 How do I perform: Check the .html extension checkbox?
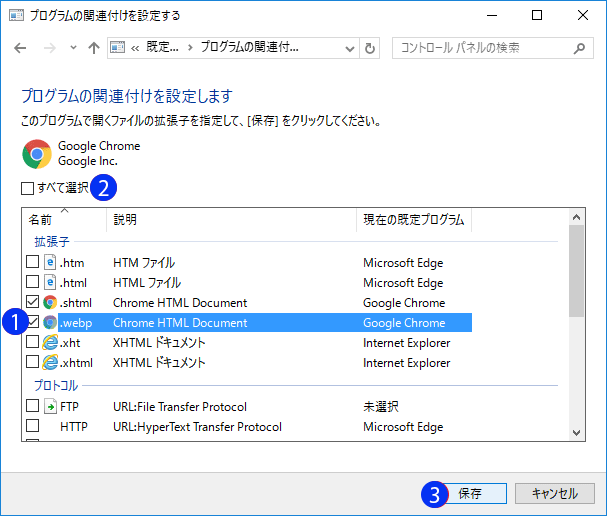33,282
